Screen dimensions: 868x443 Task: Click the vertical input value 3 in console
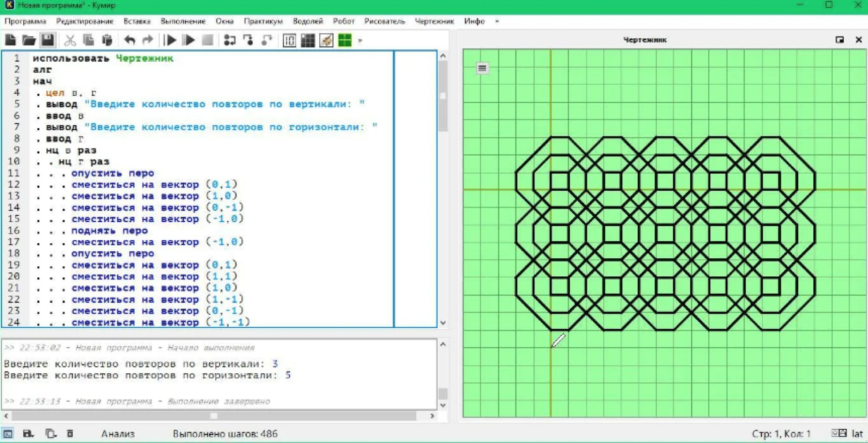(x=275, y=364)
